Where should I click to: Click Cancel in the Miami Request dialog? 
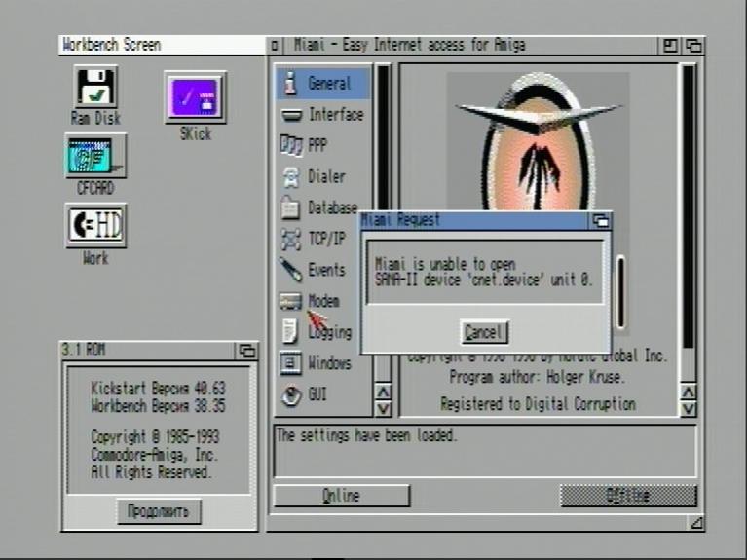point(484,333)
